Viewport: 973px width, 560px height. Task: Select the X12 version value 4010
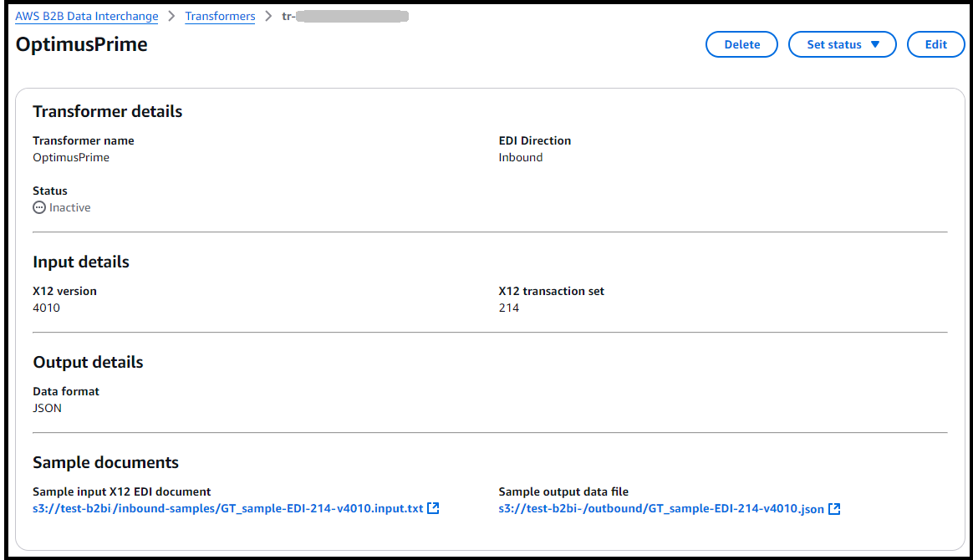[47, 308]
